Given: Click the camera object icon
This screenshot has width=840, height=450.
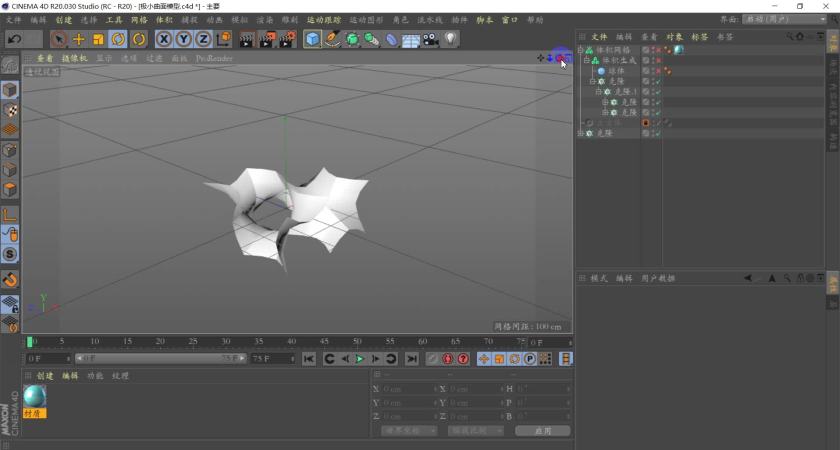Looking at the screenshot, I should (x=430, y=39).
